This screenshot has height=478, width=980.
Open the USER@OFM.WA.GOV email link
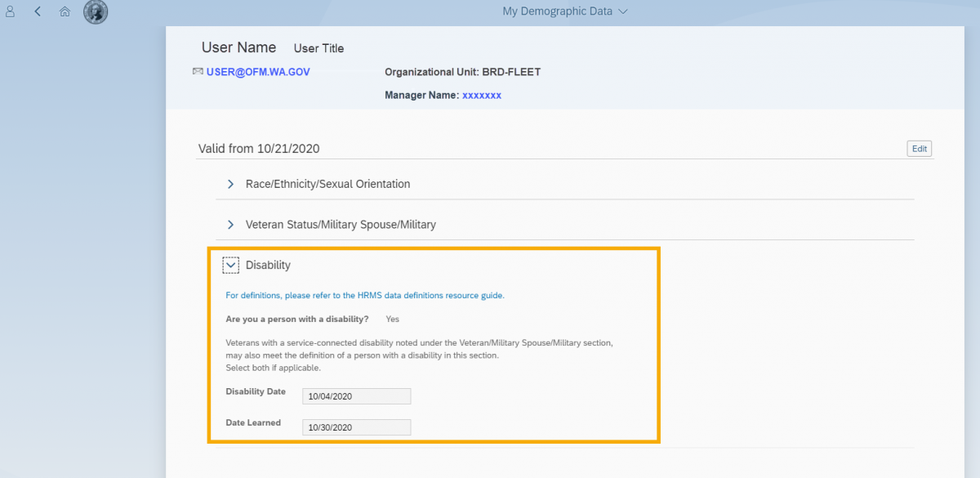click(258, 72)
